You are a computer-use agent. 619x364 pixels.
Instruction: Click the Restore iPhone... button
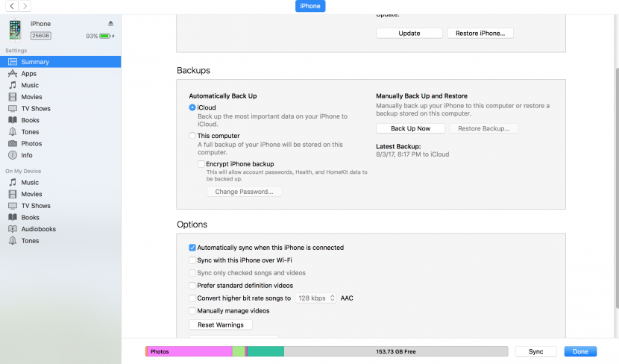point(480,33)
